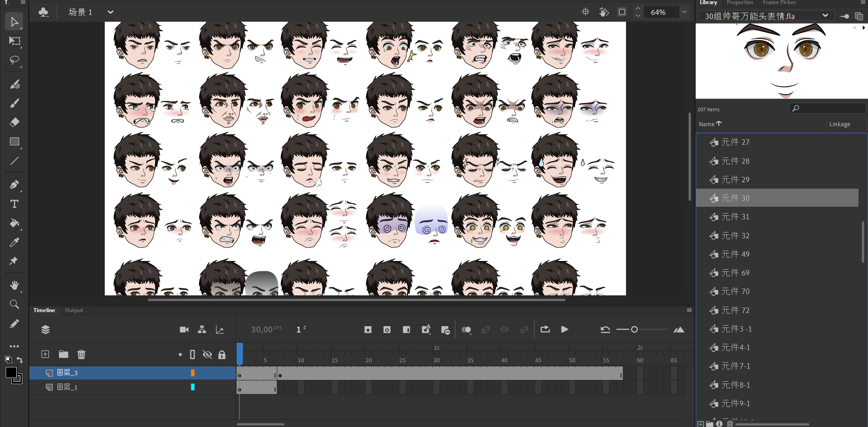Image resolution: width=868 pixels, height=427 pixels.
Task: Select the Text tool
Action: pos(14,204)
